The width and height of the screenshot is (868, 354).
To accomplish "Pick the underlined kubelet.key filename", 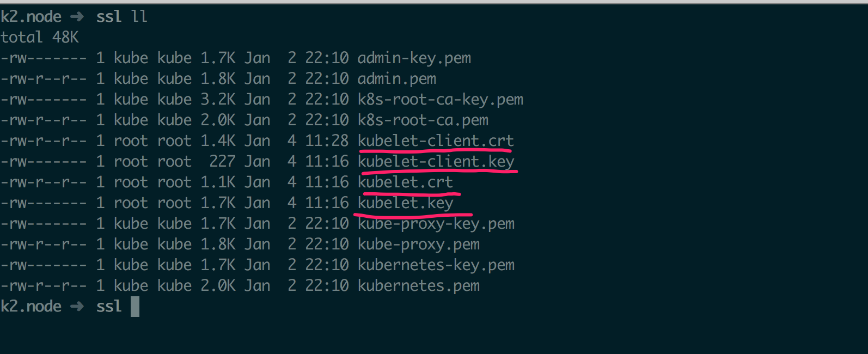I will coord(405,203).
